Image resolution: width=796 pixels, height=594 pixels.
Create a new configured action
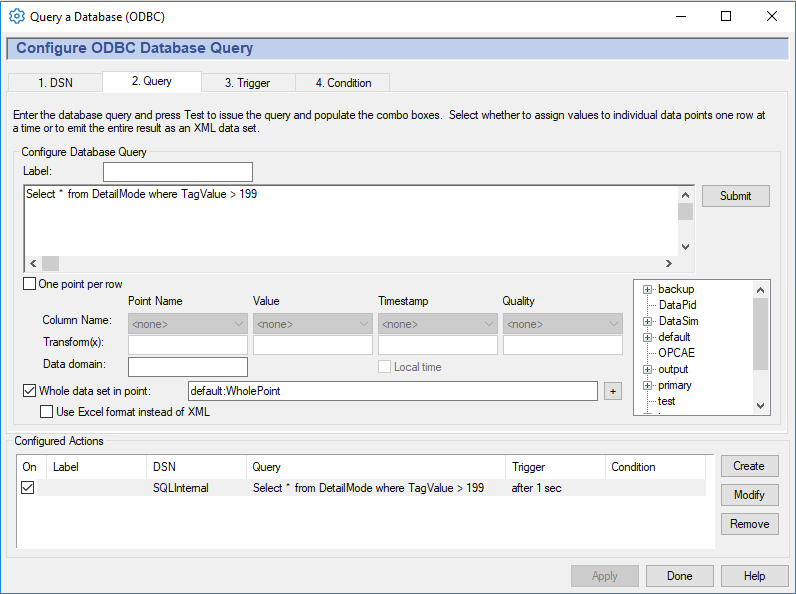(749, 466)
